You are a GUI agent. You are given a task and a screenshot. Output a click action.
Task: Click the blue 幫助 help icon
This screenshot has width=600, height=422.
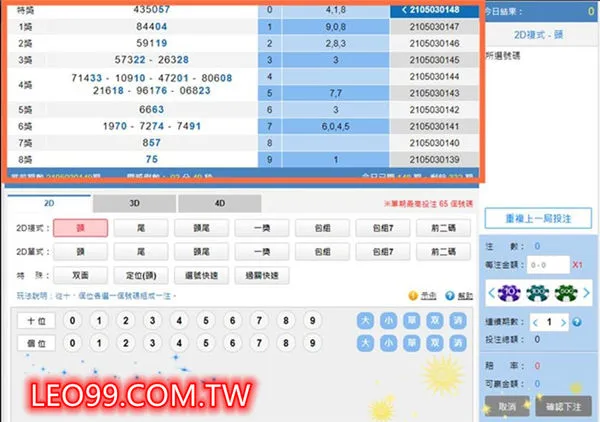click(450, 296)
